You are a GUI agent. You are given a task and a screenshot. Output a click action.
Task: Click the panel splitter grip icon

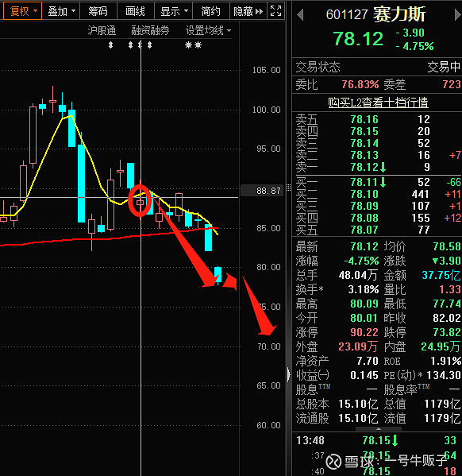click(288, 188)
